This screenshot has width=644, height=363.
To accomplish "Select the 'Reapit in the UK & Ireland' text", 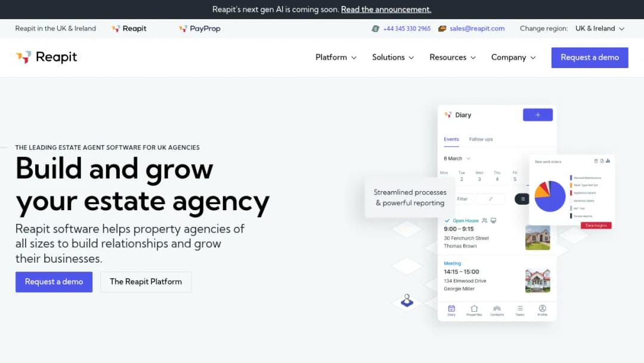I will [x=55, y=29].
